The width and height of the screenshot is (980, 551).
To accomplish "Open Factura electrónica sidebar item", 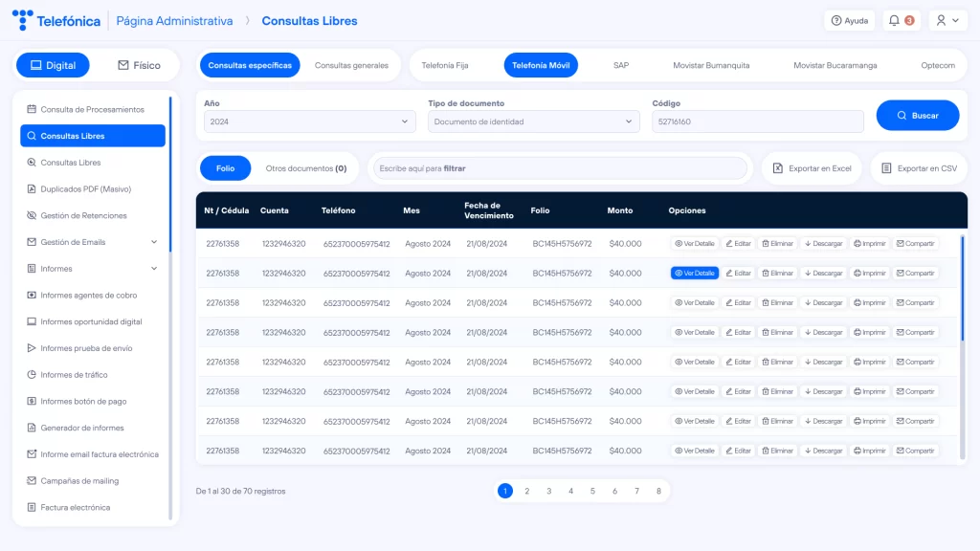I will coord(75,507).
